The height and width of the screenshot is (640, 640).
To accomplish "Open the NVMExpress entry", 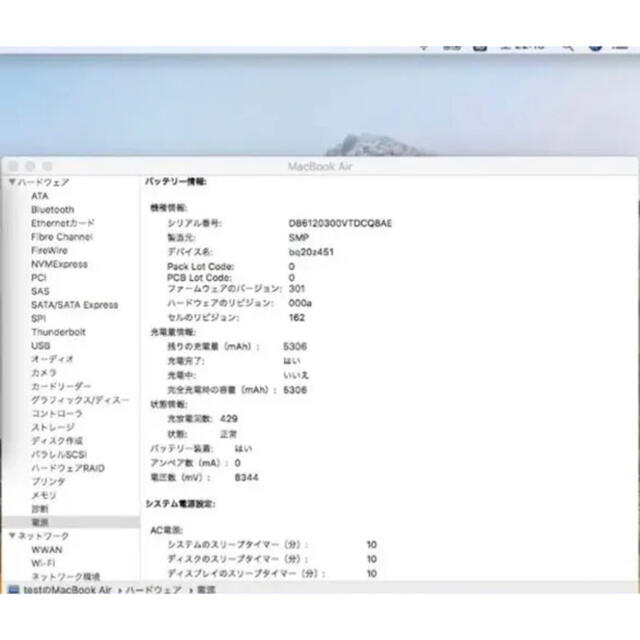I will pyautogui.click(x=59, y=264).
